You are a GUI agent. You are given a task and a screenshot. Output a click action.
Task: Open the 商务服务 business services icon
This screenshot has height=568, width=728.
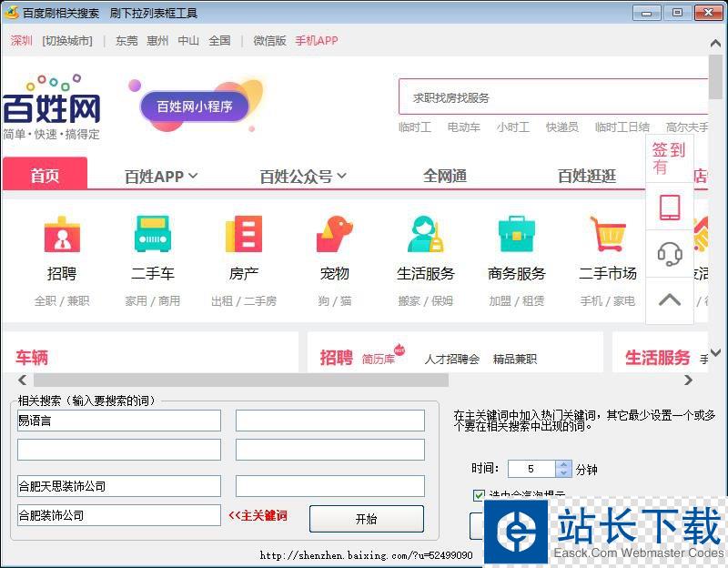516,234
